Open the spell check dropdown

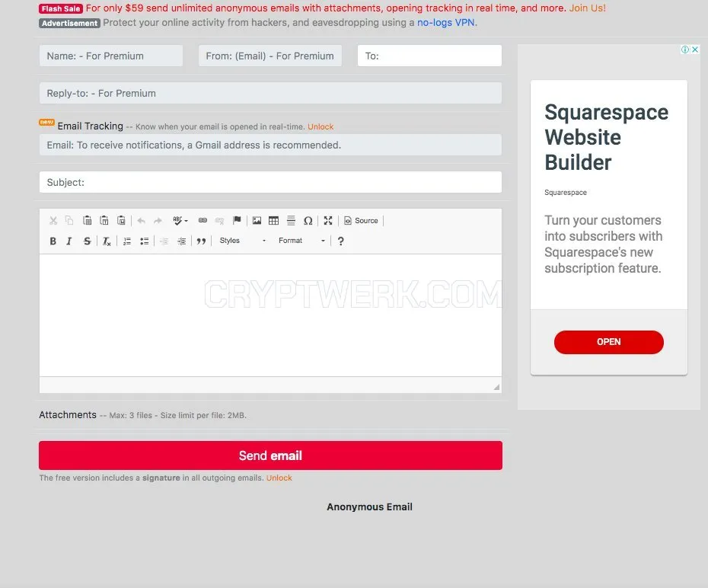tap(180, 220)
